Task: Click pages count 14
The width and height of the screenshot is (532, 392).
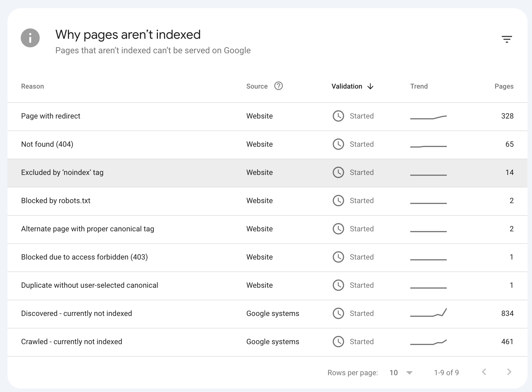Action: click(x=509, y=172)
